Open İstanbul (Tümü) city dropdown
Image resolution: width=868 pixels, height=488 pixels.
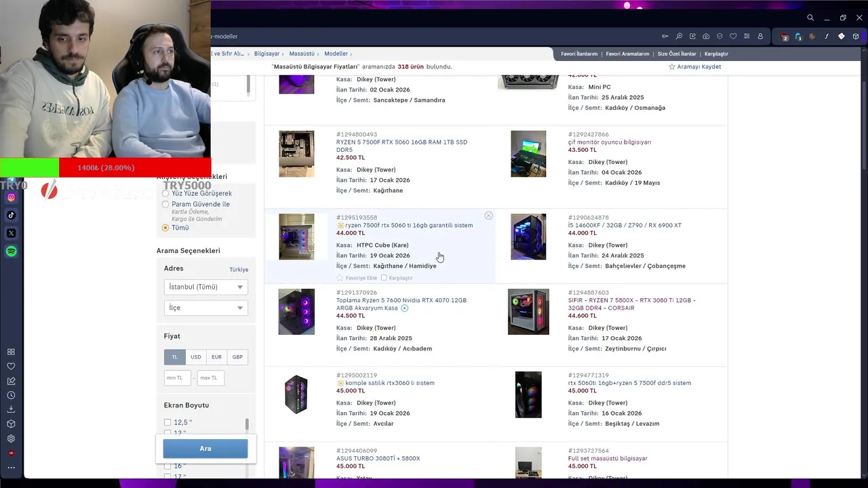[205, 287]
